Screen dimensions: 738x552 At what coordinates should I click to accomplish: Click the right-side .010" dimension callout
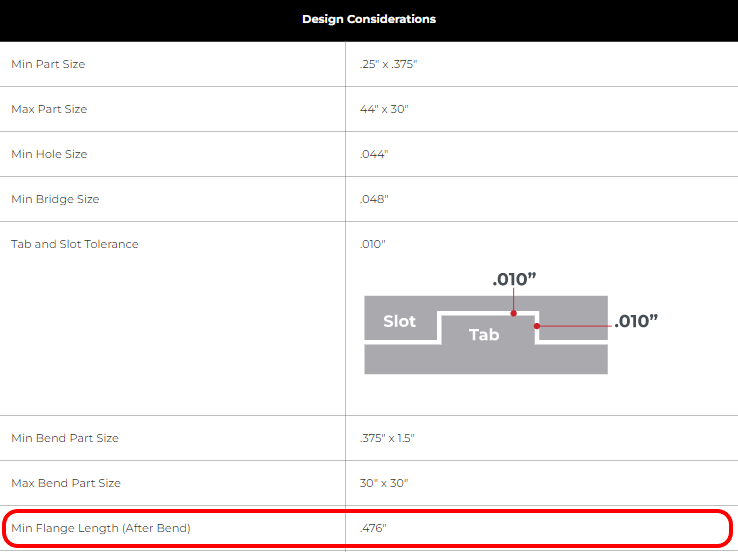tap(636, 321)
